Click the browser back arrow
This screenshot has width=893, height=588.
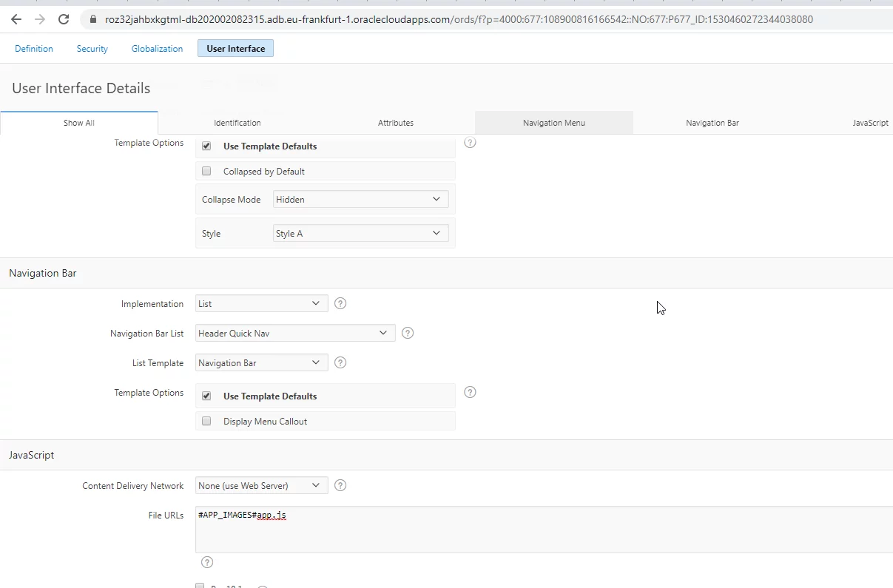(x=16, y=19)
